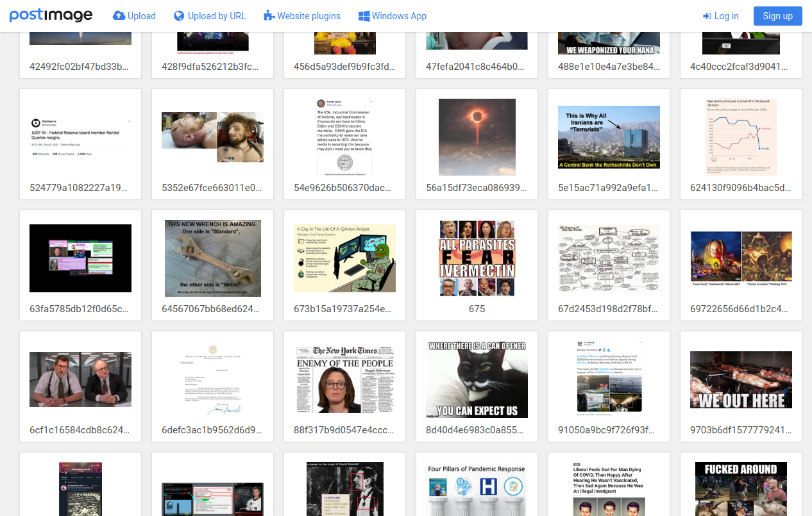The image size is (812, 516).
Task: Click the Upload cloud icon
Action: tap(119, 16)
